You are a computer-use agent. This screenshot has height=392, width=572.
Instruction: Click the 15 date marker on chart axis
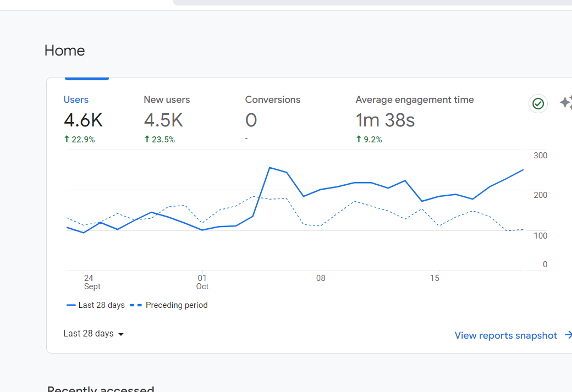[x=435, y=278]
